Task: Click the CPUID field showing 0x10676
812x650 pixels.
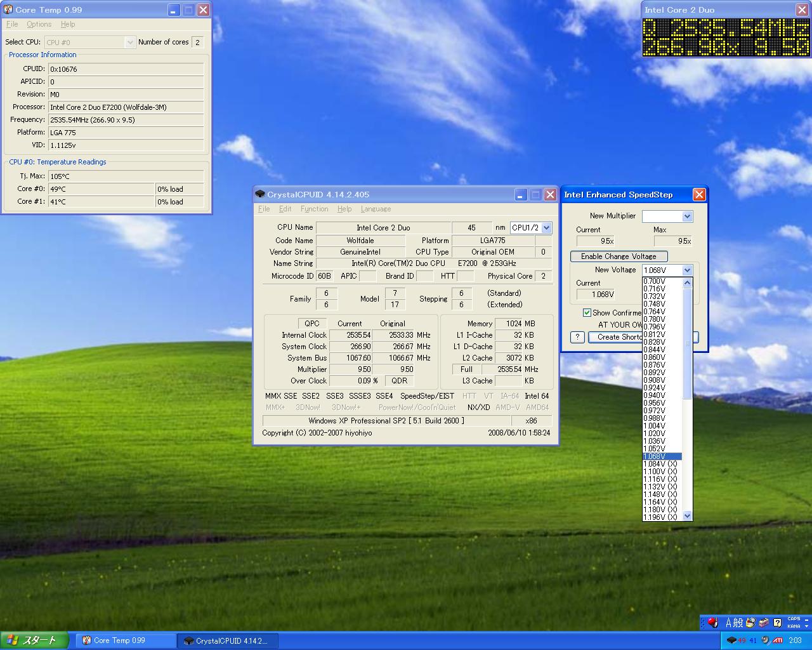Action: 126,69
